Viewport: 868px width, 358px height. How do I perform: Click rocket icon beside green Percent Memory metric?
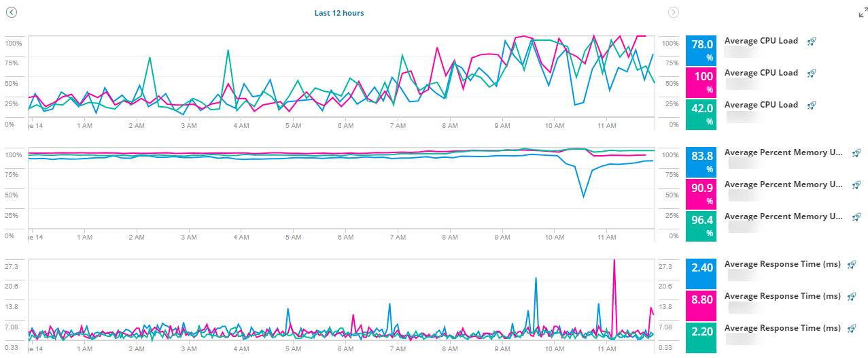(x=856, y=217)
